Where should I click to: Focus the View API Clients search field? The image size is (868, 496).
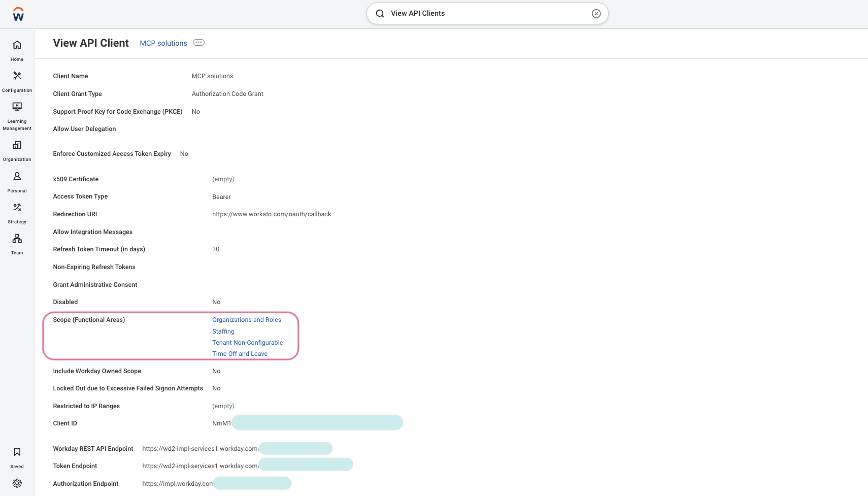tap(487, 14)
